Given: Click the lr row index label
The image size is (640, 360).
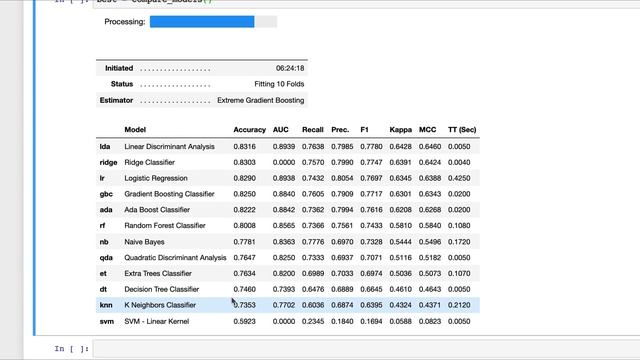Looking at the screenshot, I should pyautogui.click(x=102, y=178).
